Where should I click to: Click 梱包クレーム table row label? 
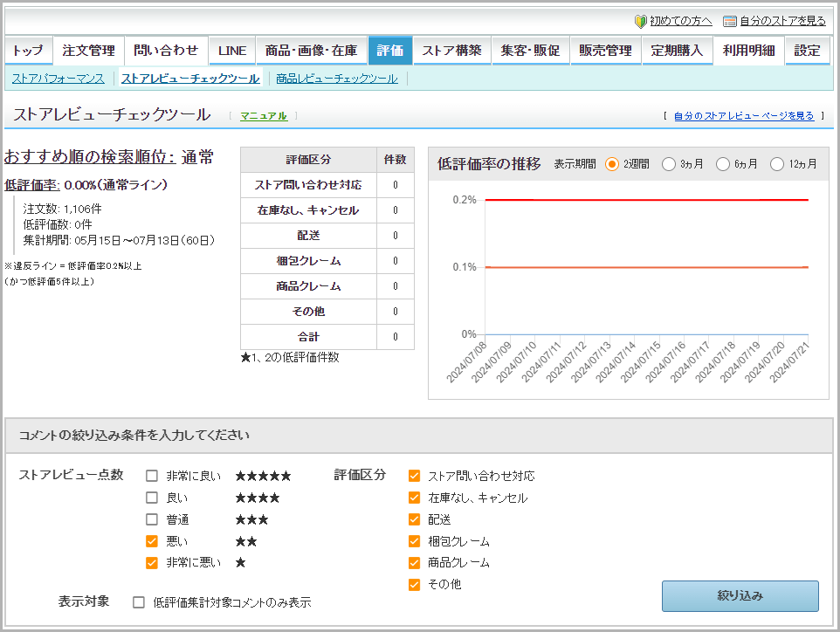[x=308, y=261]
